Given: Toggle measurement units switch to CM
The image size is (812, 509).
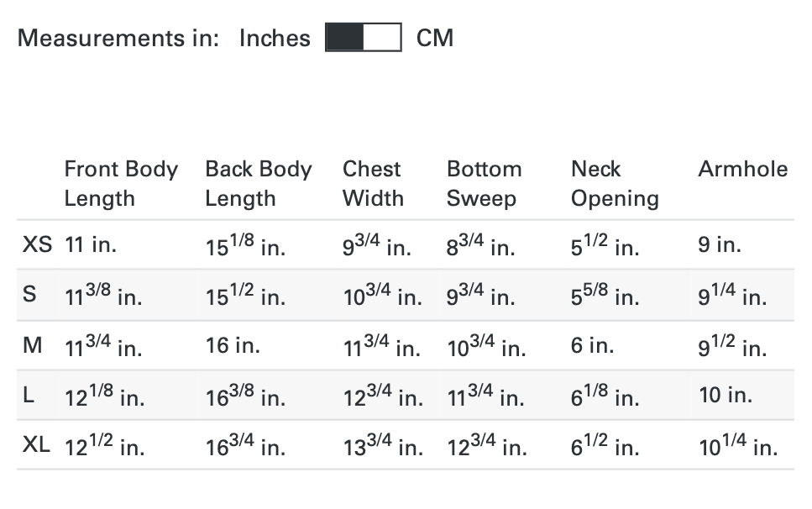Looking at the screenshot, I should click(363, 38).
